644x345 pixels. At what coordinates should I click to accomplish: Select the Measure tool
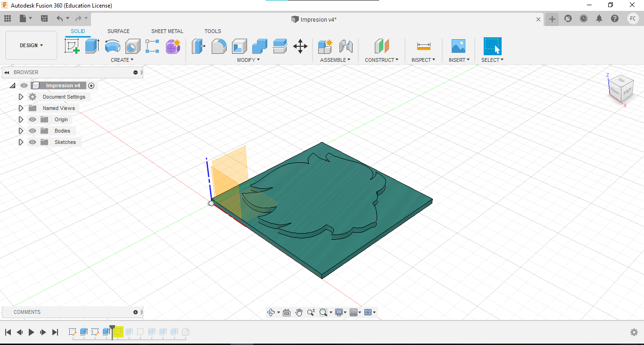[x=423, y=46]
